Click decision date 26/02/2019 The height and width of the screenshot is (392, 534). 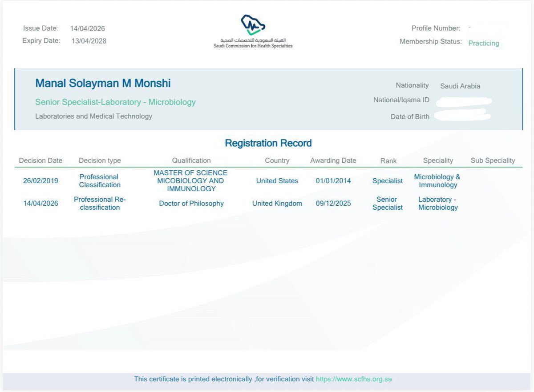[40, 181]
